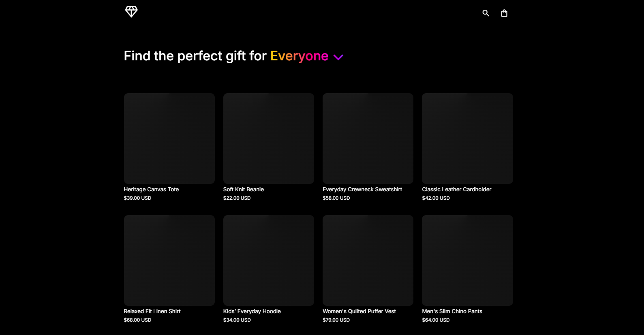The image size is (644, 335).
Task: Click the Soft Knit Beanie title link
Action: click(x=243, y=189)
